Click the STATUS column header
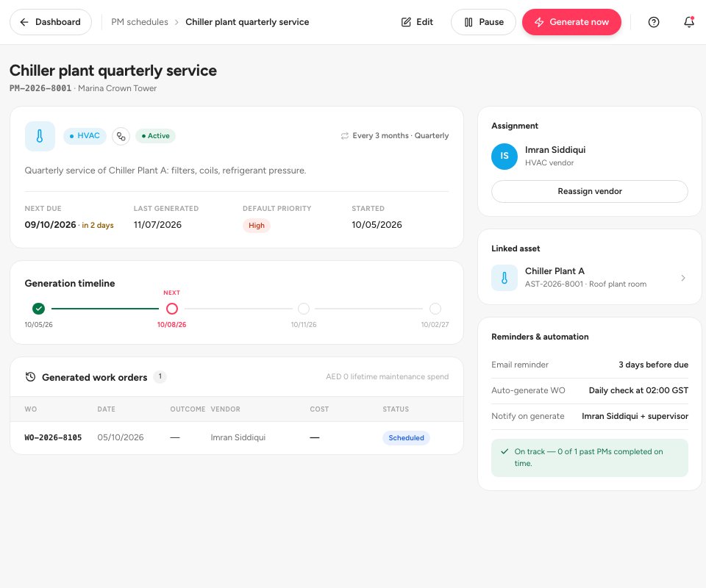This screenshot has height=588, width=706. [396, 409]
